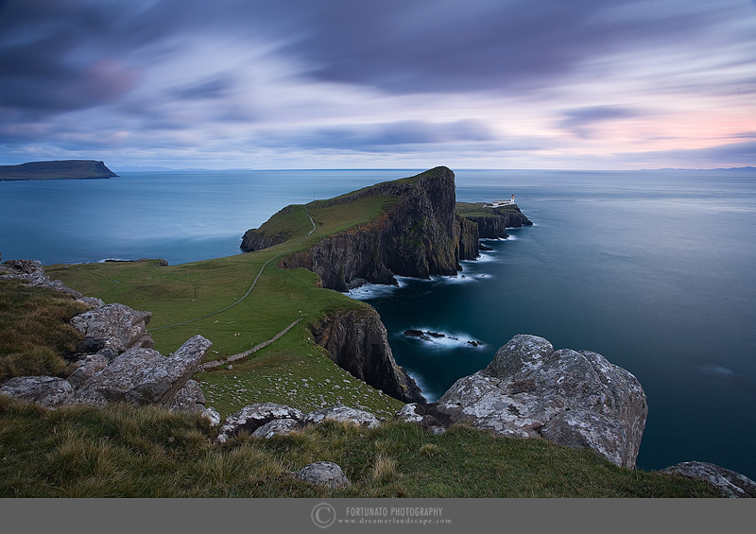
Task: Click the Fortunato Photography watermark text
Action: 393,510
